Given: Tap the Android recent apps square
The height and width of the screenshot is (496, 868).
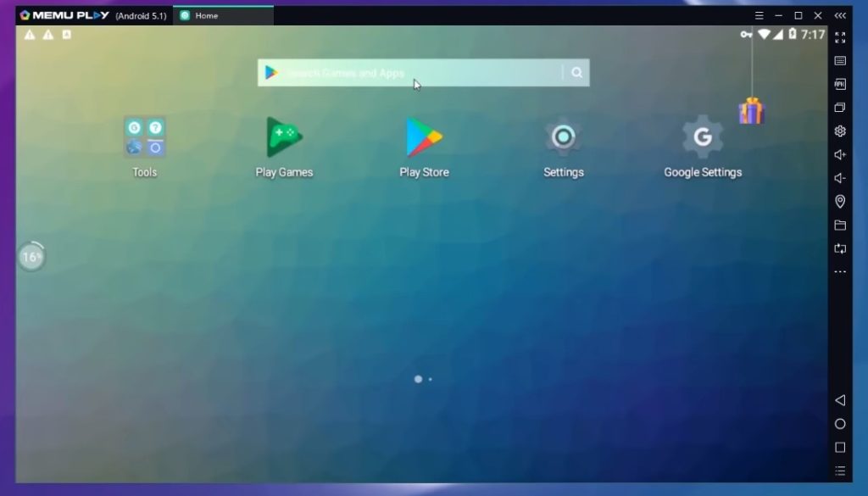Looking at the screenshot, I should click(840, 448).
